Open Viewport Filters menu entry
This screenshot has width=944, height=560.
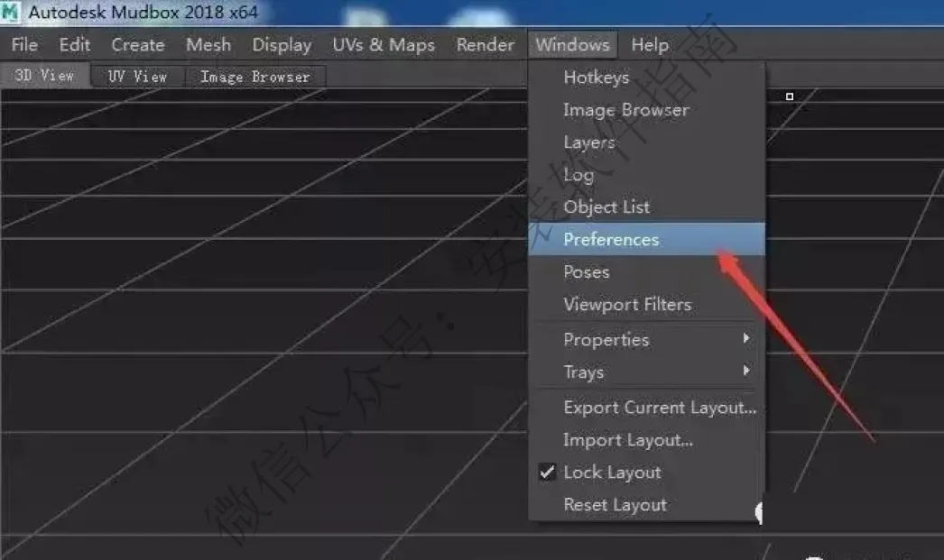pos(646,305)
